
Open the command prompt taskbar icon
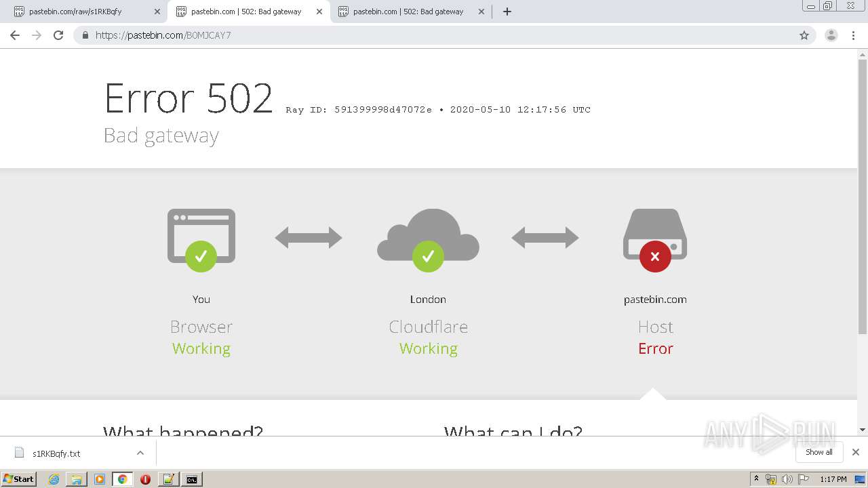point(192,479)
